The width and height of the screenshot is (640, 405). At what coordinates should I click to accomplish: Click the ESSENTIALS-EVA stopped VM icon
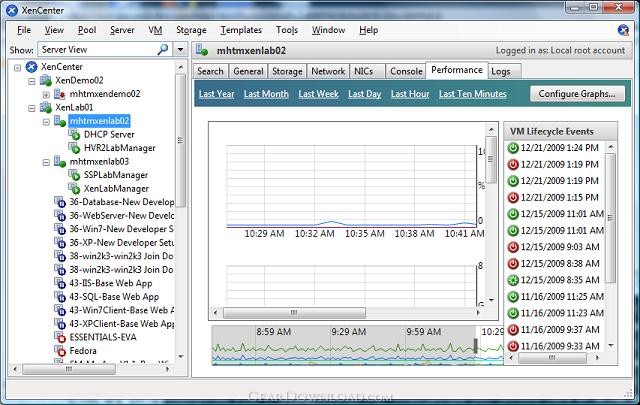pyautogui.click(x=60, y=337)
